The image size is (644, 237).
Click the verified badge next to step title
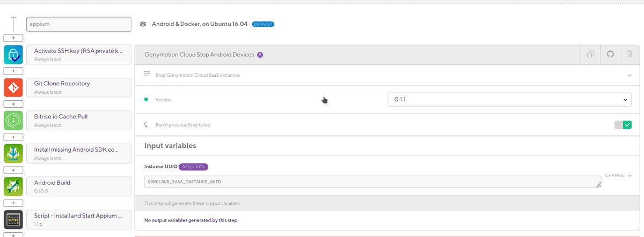[x=260, y=55]
